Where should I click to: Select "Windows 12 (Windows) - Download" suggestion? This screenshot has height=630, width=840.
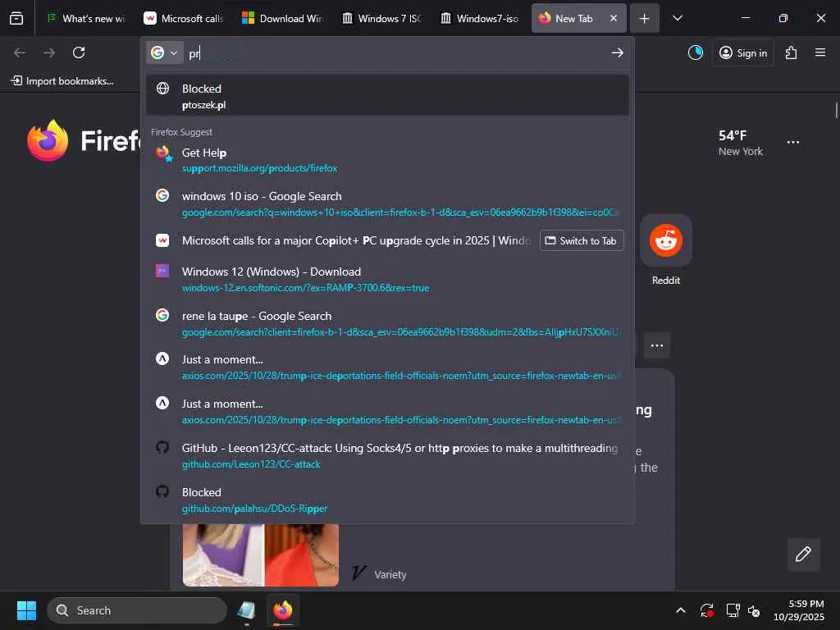(387, 279)
